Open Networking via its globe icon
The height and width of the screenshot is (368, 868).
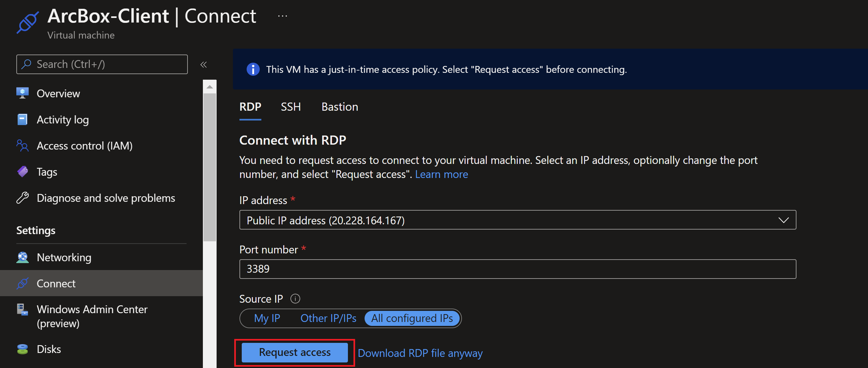(x=22, y=257)
